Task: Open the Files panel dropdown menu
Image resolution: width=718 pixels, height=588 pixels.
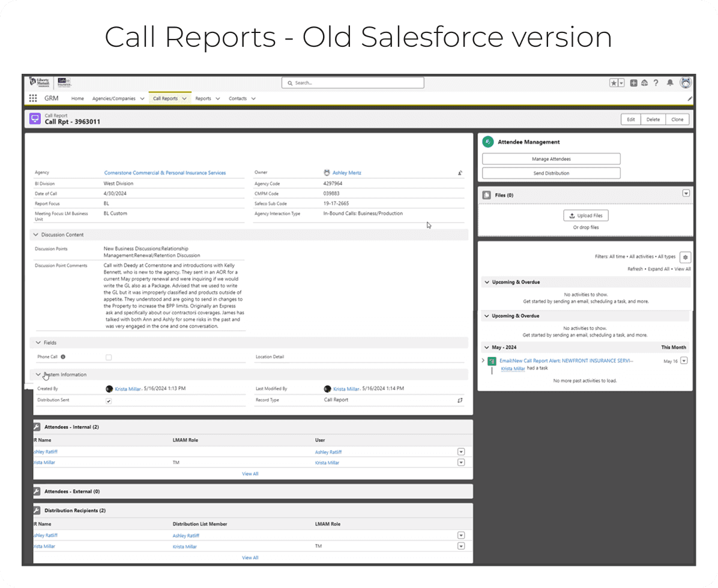Action: click(686, 193)
